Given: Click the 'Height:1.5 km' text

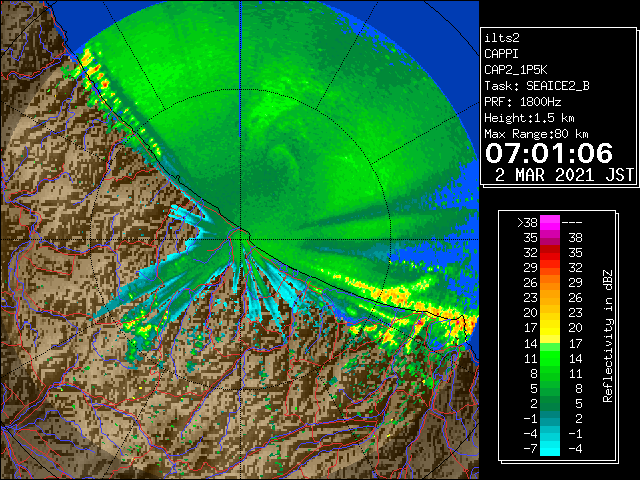Looking at the screenshot, I should [x=529, y=118].
